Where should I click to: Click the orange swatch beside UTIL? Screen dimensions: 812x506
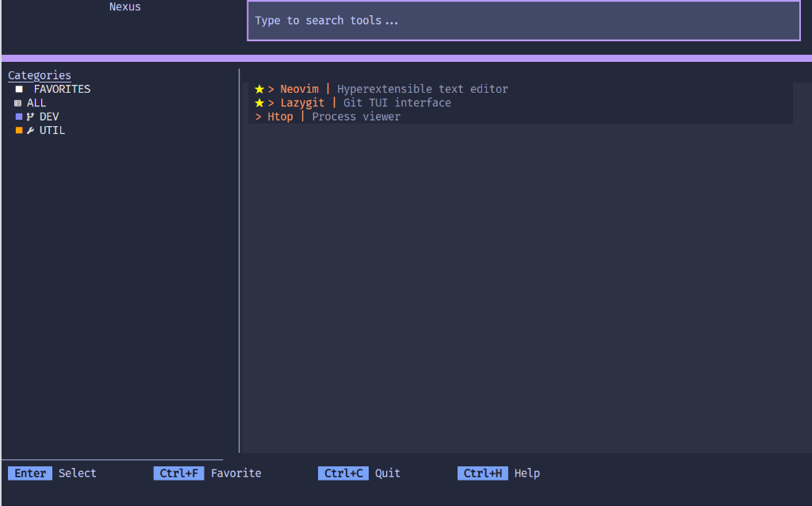(19, 130)
